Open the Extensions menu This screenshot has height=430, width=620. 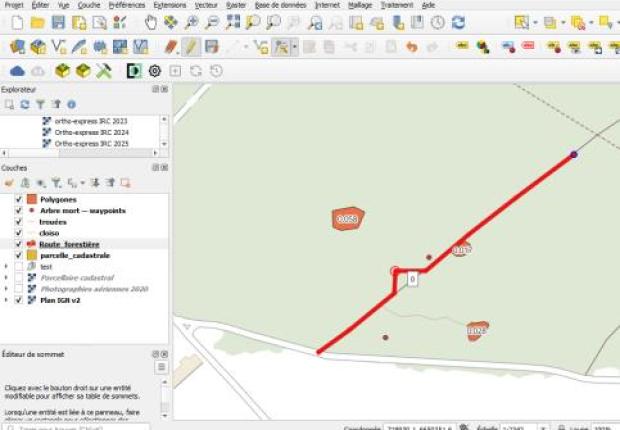[x=170, y=5]
